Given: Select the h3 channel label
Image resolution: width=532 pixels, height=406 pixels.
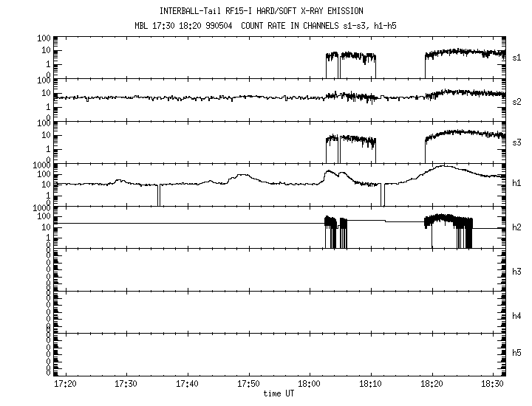Looking at the screenshot, I should coord(517,271).
